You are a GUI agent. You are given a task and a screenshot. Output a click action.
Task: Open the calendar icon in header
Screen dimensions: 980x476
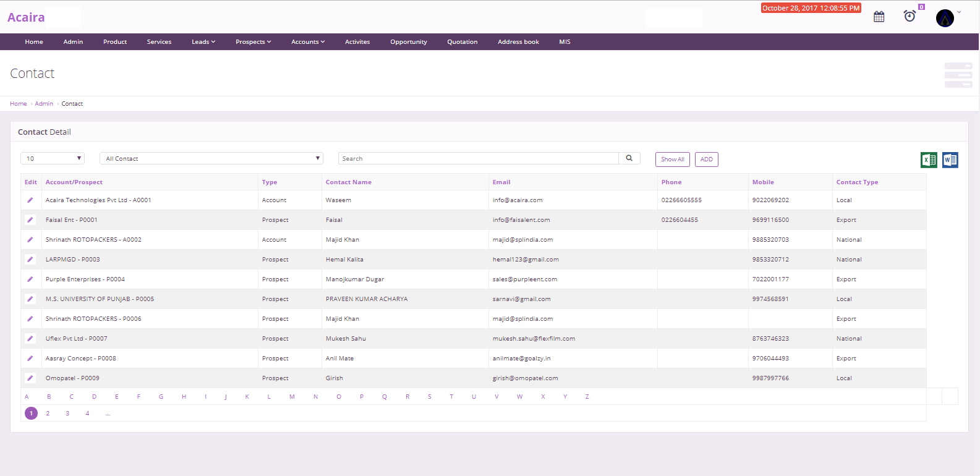[879, 17]
